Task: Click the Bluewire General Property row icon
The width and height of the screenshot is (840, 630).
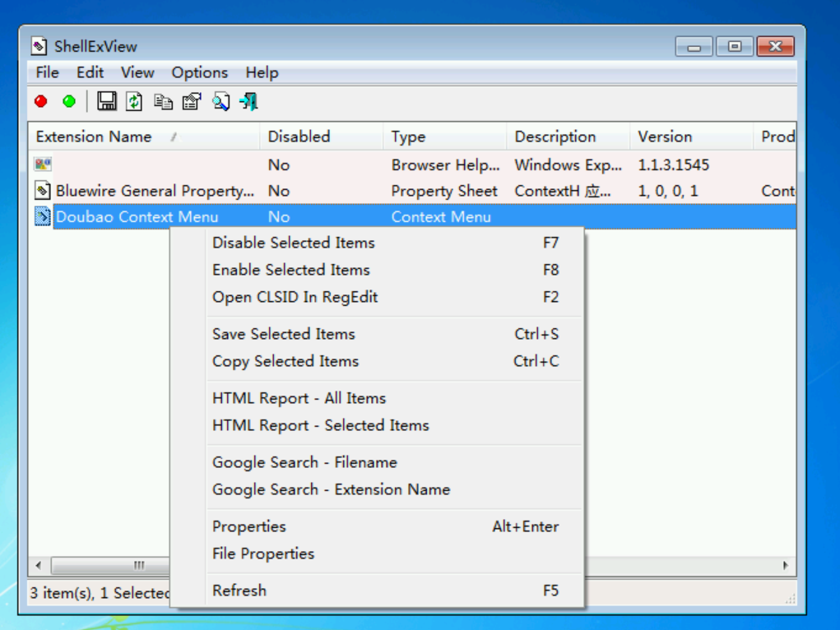Action: (x=43, y=190)
